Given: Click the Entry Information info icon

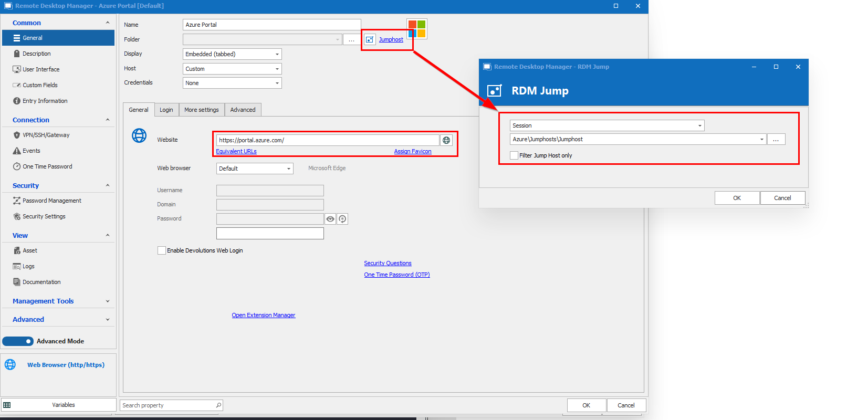Looking at the screenshot, I should click(x=17, y=101).
